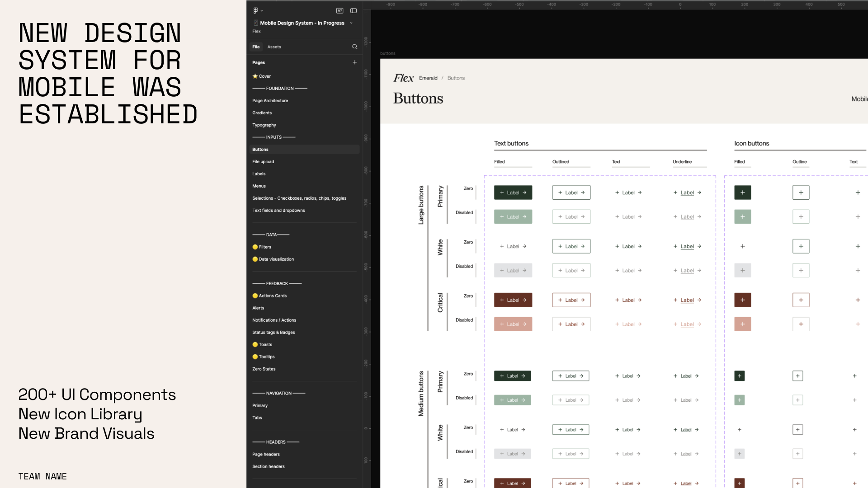The image size is (868, 488).
Task: Click the missing fonts A? icon
Action: click(339, 10)
